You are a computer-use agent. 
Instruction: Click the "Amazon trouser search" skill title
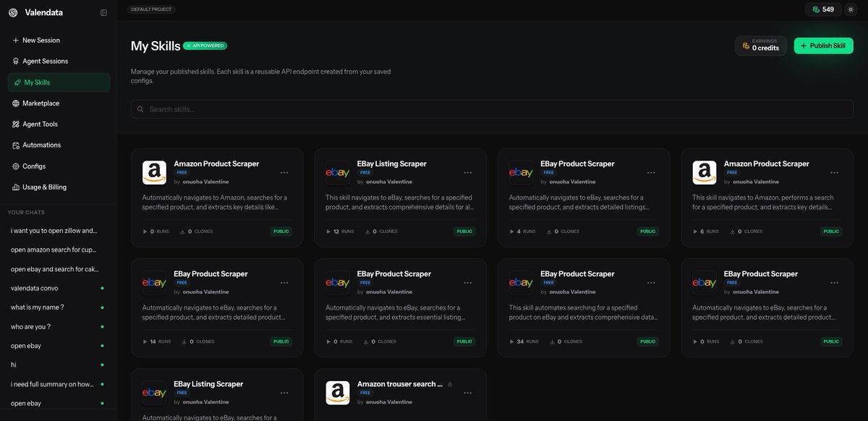(400, 384)
